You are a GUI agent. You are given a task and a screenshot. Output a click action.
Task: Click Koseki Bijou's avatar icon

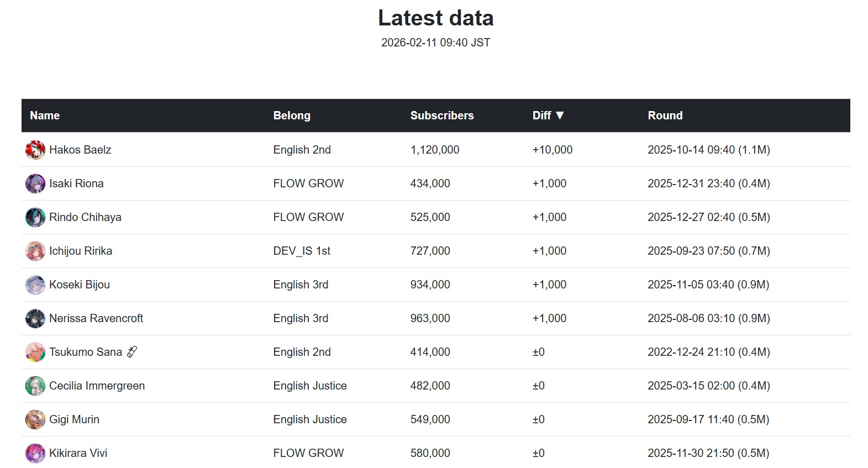[35, 285]
